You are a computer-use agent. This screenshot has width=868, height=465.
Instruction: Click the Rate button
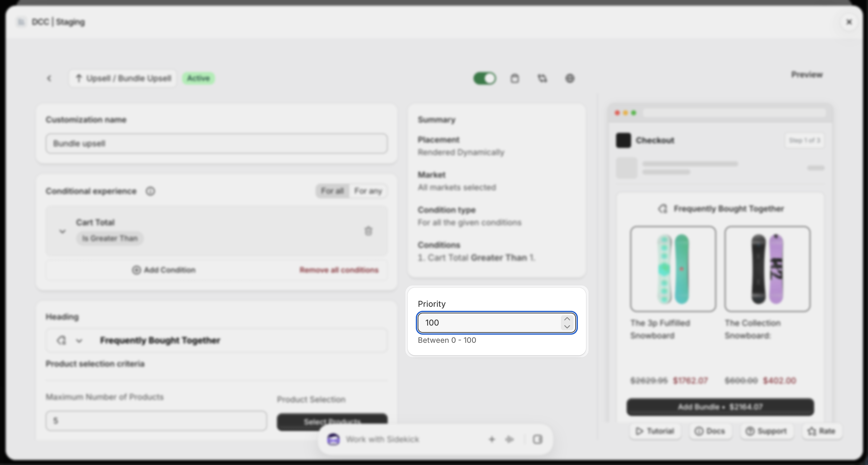(821, 431)
